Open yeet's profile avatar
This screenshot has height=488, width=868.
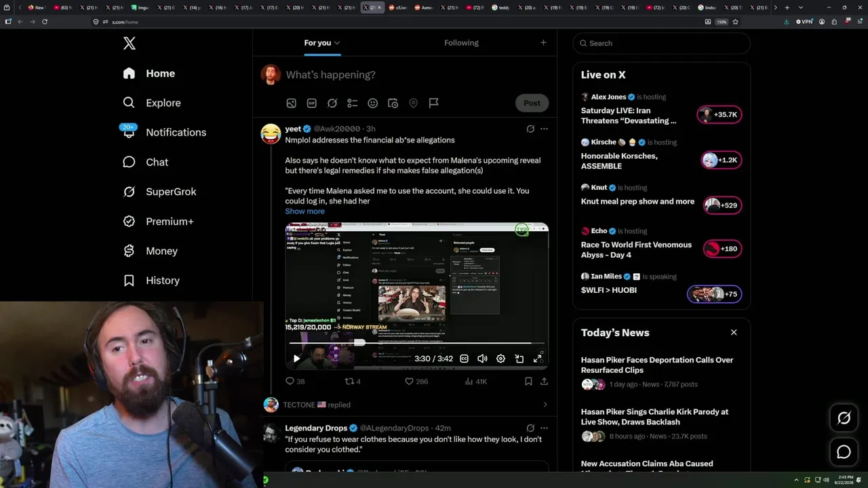click(271, 134)
